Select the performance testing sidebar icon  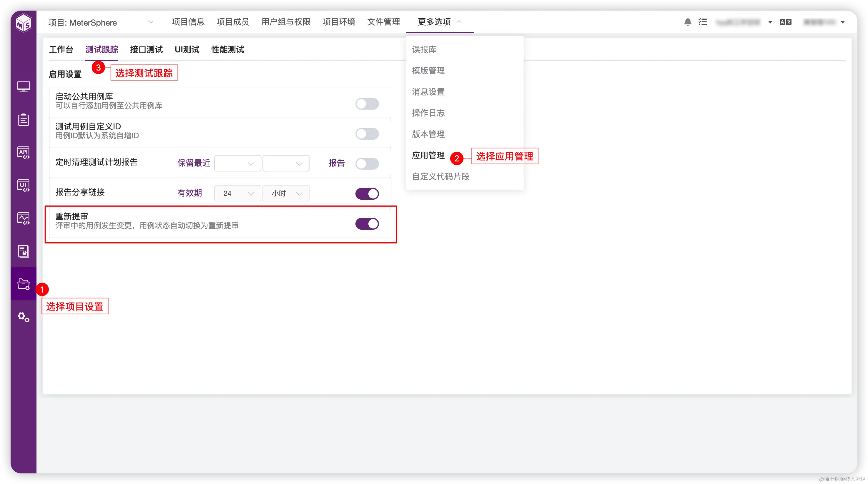[23, 218]
